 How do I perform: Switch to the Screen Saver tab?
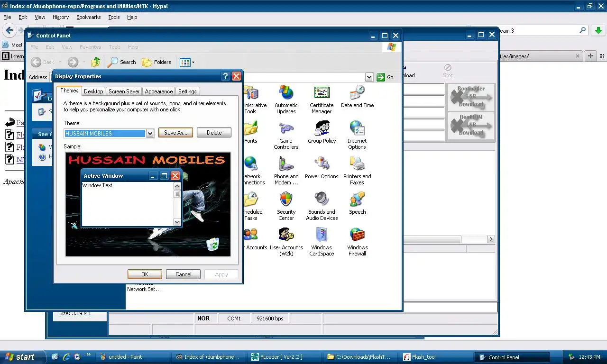(x=124, y=91)
